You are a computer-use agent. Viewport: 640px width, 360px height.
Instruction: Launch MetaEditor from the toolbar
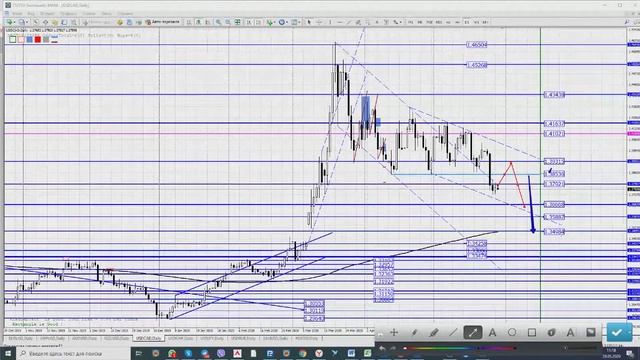120,22
